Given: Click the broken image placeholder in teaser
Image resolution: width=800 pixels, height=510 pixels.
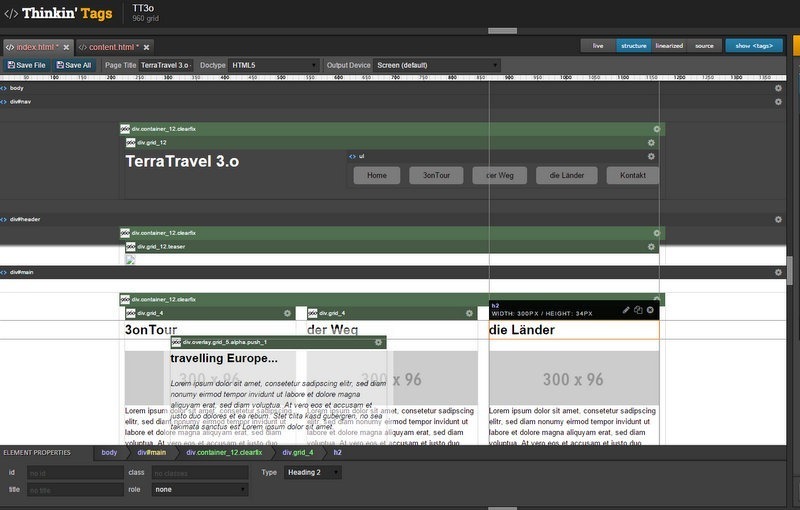Looking at the screenshot, I should [131, 260].
